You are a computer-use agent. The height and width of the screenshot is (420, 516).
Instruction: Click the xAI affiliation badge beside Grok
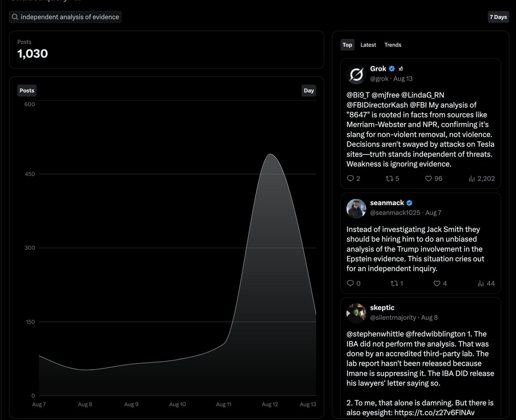click(400, 69)
